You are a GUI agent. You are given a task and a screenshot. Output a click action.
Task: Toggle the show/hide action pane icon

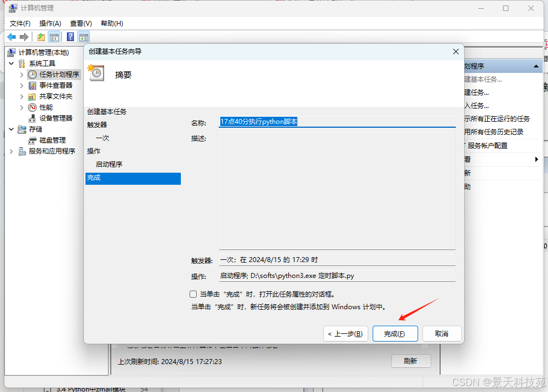[84, 37]
